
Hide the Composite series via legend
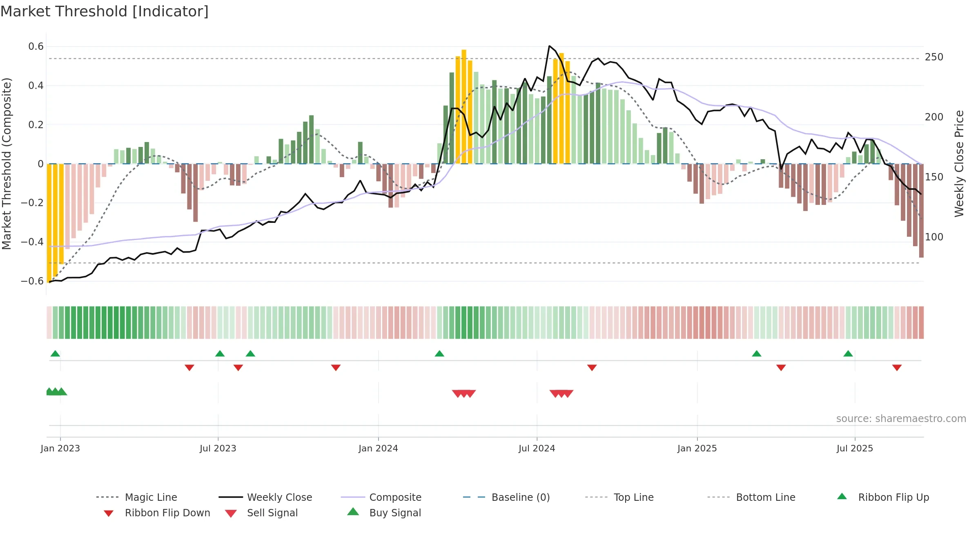(381, 497)
